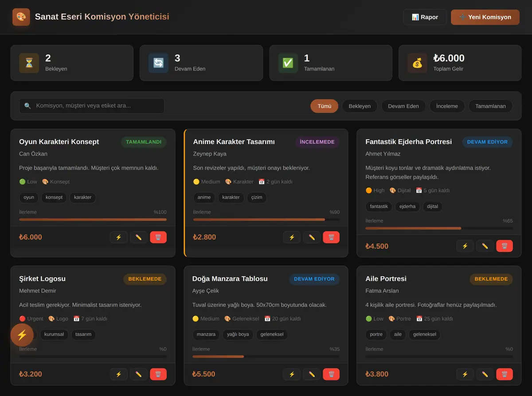The height and width of the screenshot is (396, 532).
Task: Click the 'yağlı boya' tag
Action: pyautogui.click(x=238, y=334)
